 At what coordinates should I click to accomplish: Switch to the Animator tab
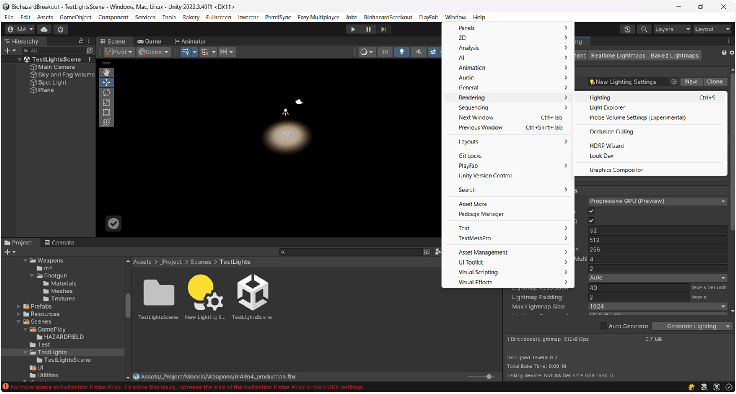190,41
